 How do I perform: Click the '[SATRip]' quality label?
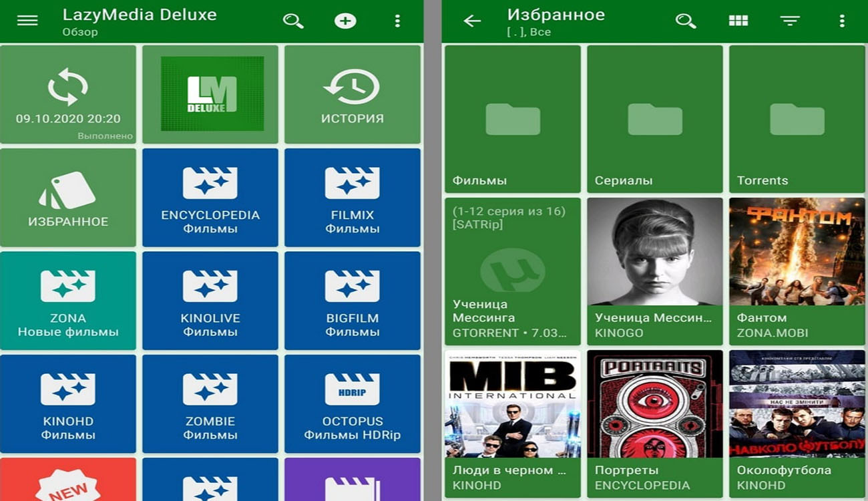click(477, 225)
